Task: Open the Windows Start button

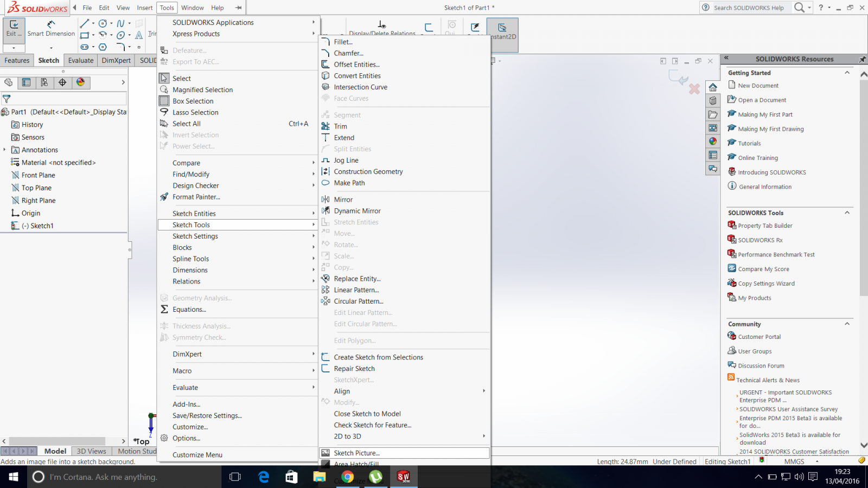Action: point(14,477)
